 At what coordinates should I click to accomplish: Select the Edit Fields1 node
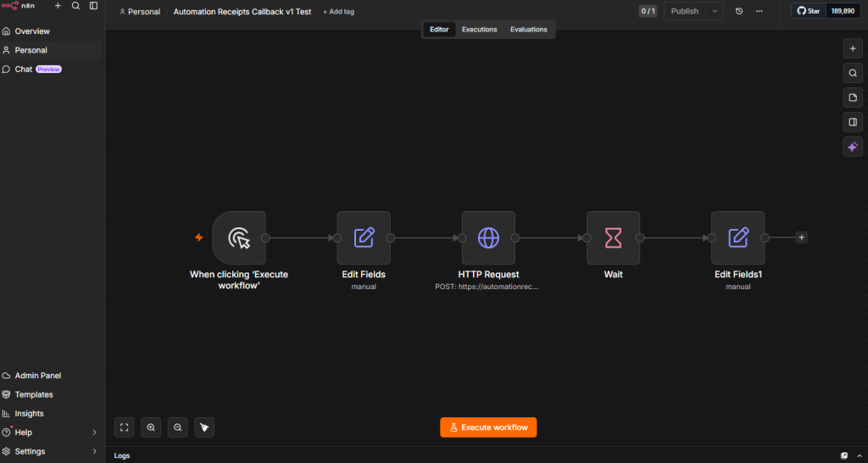738,237
